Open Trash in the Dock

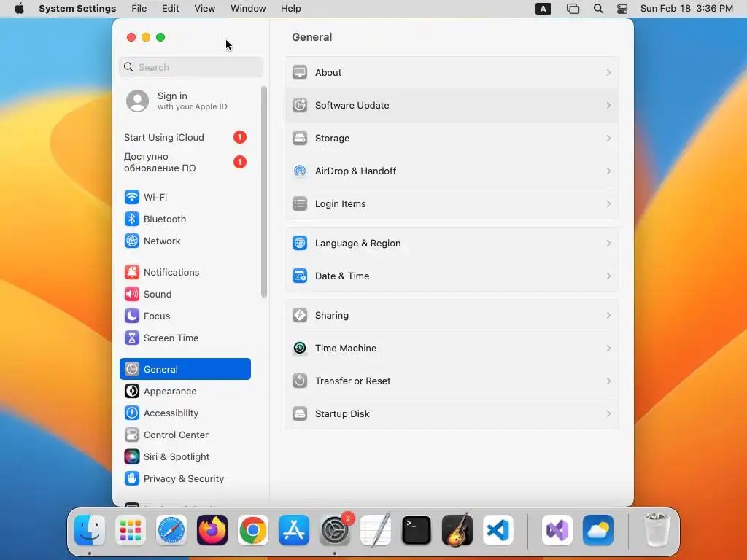pos(657,530)
